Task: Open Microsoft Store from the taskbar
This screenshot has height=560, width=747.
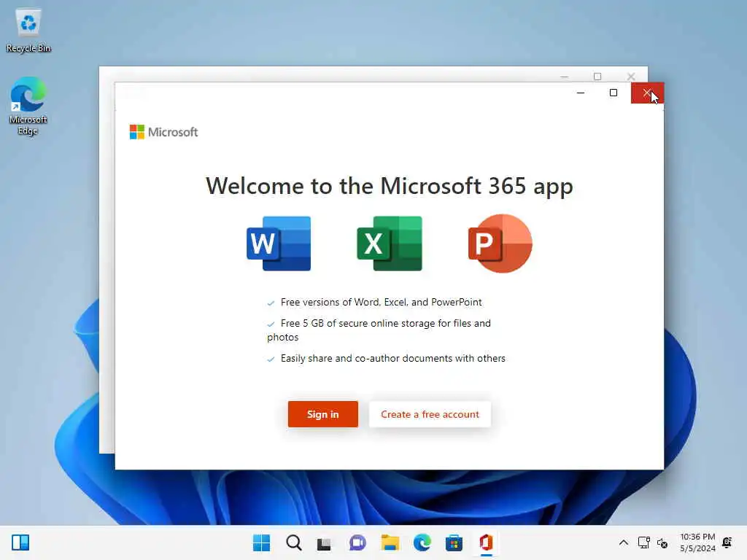Action: [454, 542]
